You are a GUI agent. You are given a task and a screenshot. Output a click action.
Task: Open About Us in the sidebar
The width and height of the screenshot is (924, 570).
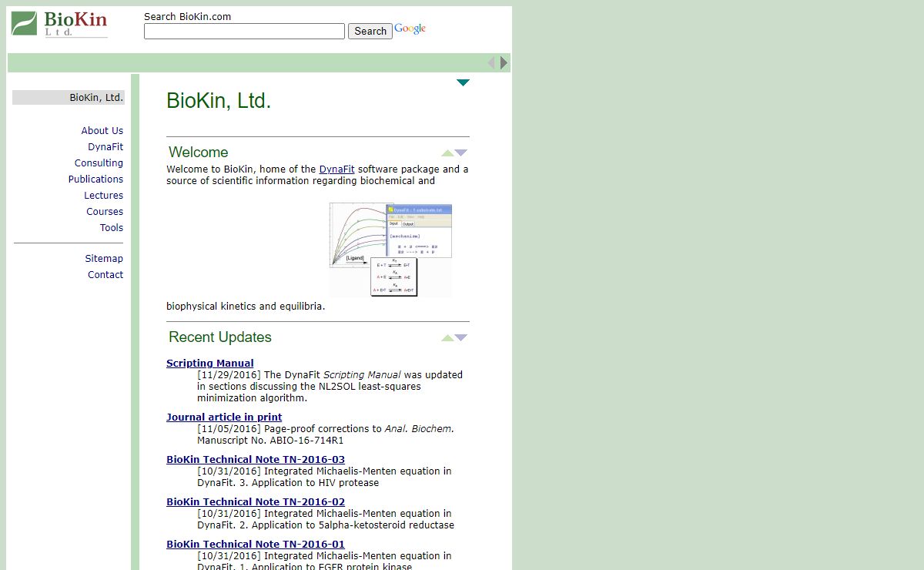tap(102, 131)
